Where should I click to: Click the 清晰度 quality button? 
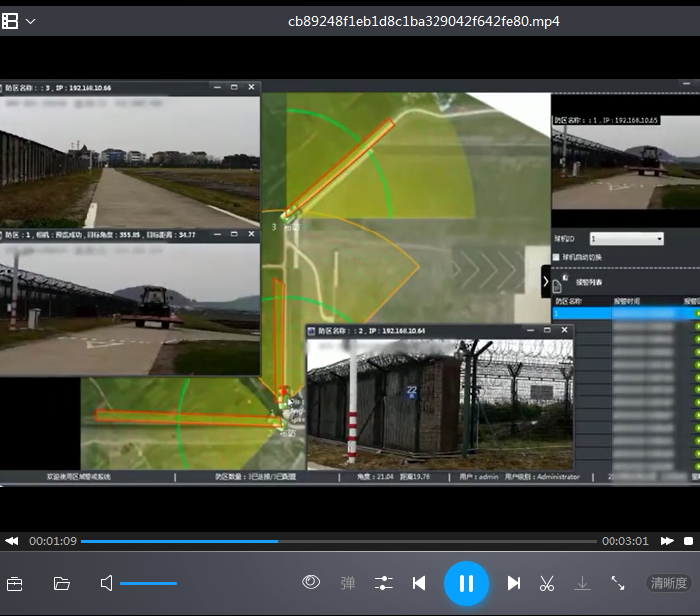(x=668, y=583)
